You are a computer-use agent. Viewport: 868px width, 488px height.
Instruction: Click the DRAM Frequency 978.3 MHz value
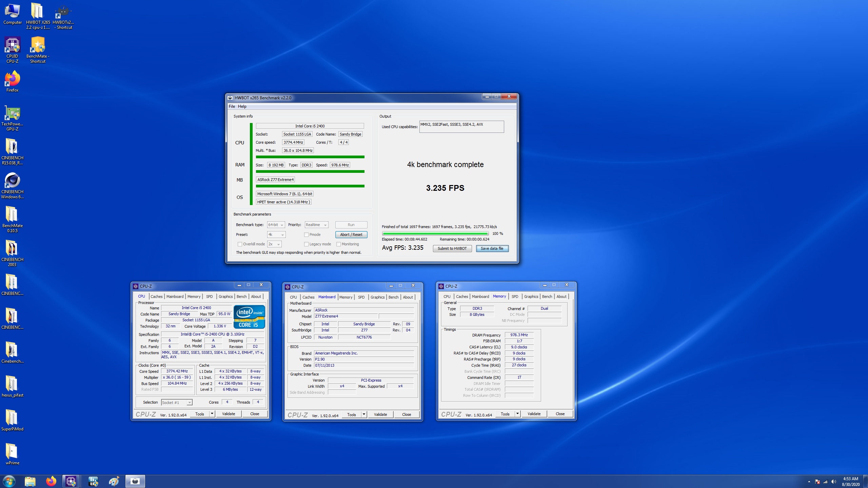(x=519, y=335)
